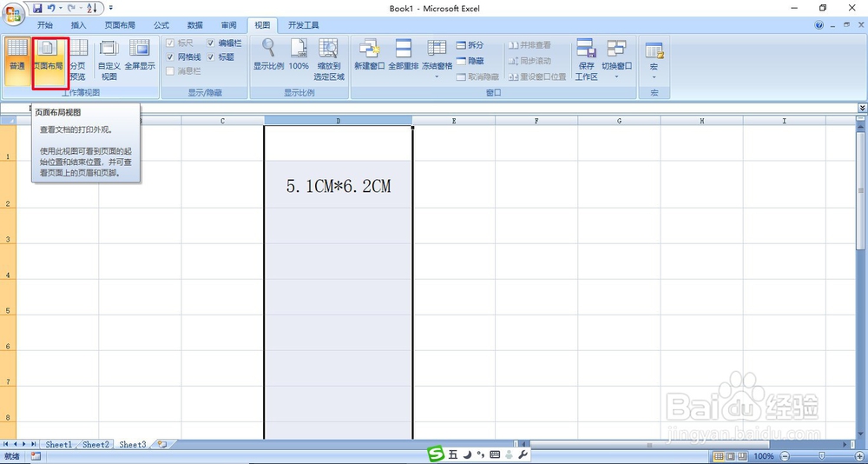The width and height of the screenshot is (868, 464).
Task: Open the Undo history dropdown arrow
Action: (60, 8)
